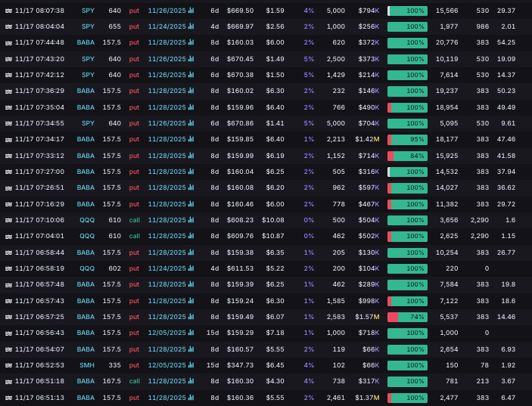Open chart icon in the 07:34:17 BABA row
Viewport: 532px width, 406px height.
[x=191, y=139]
